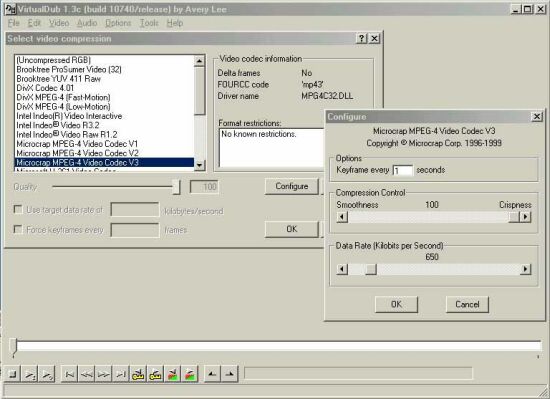Click the Data Rate slider thumb
Viewport: 550px width, 399px height.
click(371, 269)
